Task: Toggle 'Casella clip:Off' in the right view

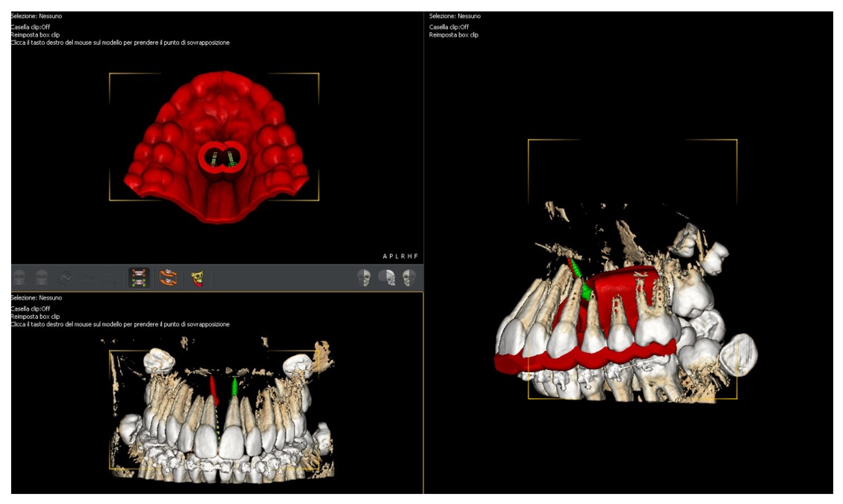Action: click(x=449, y=27)
